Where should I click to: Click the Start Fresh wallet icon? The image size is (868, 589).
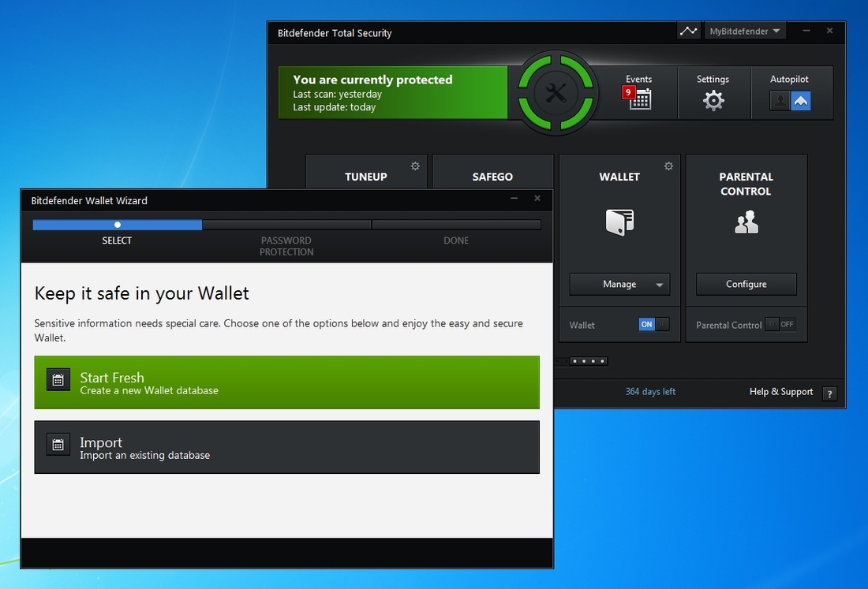coord(58,379)
